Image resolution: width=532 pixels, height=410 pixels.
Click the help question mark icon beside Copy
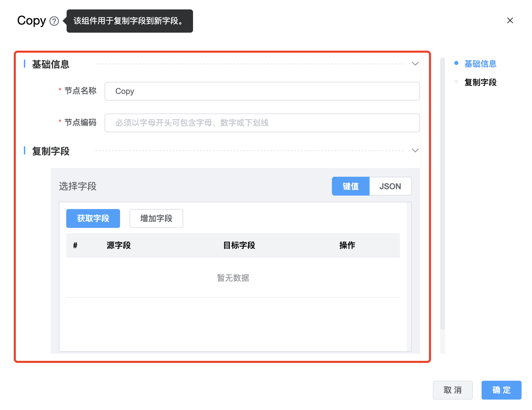coord(54,21)
